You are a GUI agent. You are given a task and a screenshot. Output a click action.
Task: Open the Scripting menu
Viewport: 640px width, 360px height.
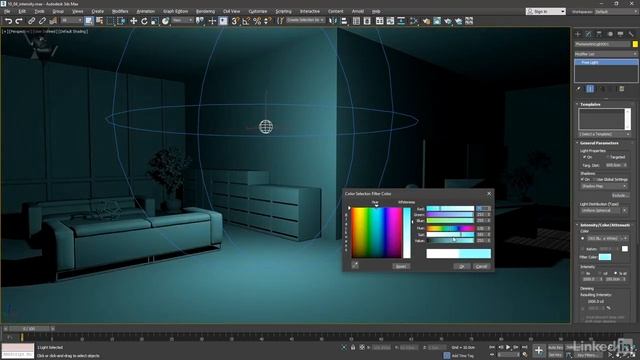tap(283, 11)
